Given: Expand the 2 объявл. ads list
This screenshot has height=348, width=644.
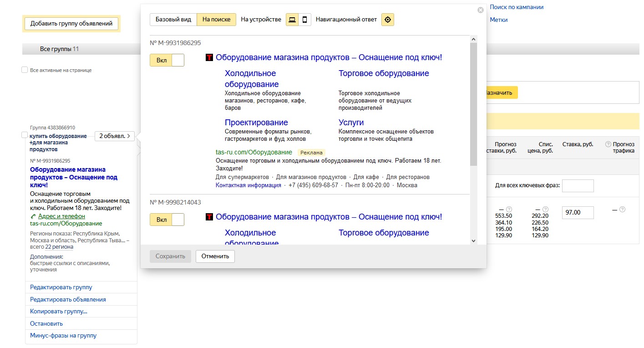Looking at the screenshot, I should click(115, 136).
